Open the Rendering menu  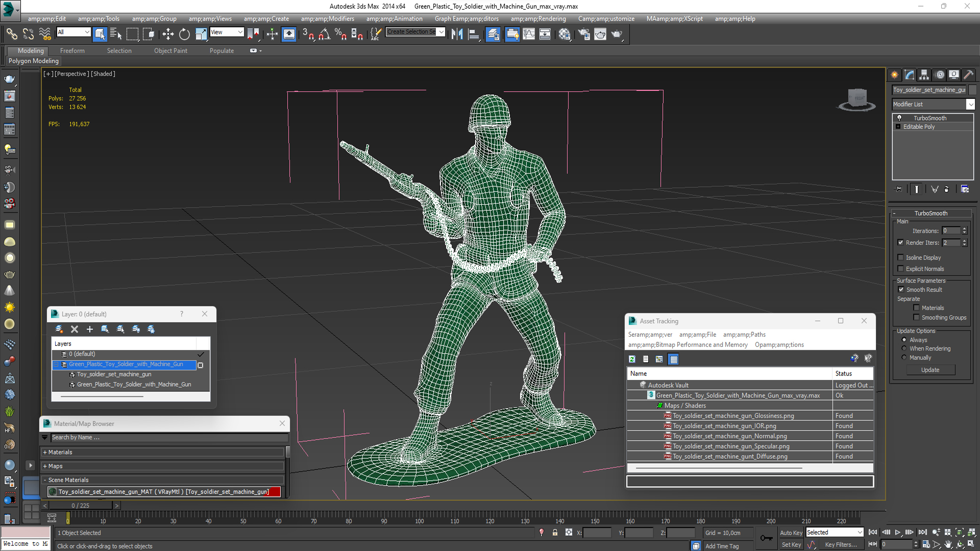pyautogui.click(x=538, y=19)
